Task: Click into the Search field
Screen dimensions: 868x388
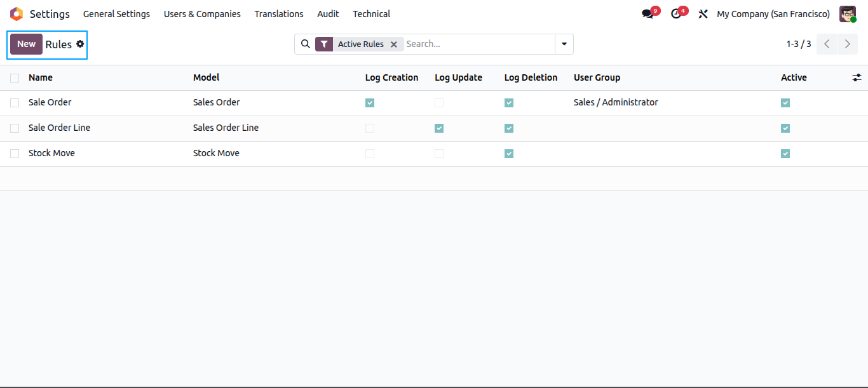Action: coord(478,44)
